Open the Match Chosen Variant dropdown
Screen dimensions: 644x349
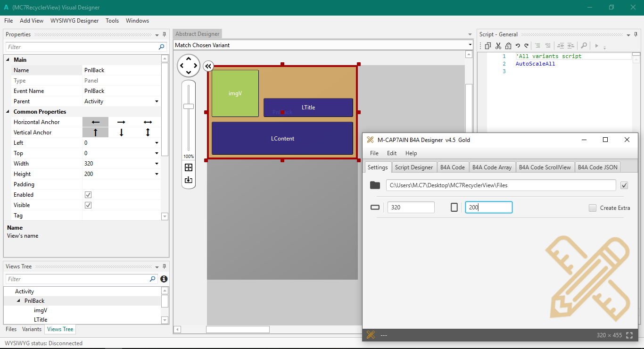point(470,45)
